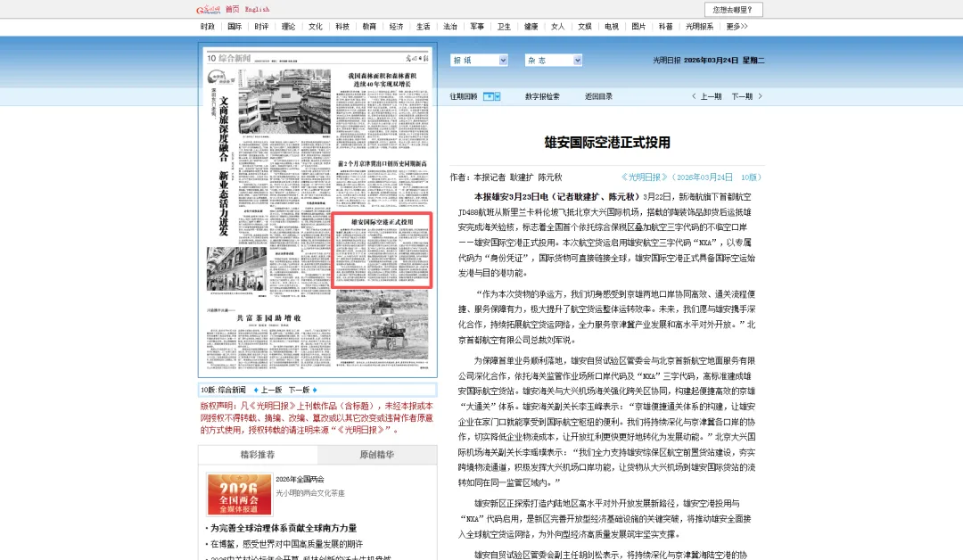
Task: Click 上一版 previous page link
Action: coord(271,390)
